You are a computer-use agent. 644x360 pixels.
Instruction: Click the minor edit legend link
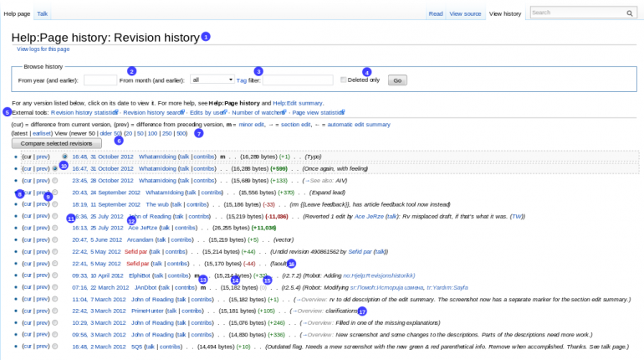(252, 125)
